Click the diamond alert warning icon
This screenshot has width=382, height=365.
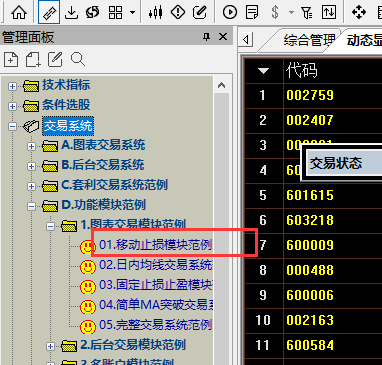click(178, 12)
